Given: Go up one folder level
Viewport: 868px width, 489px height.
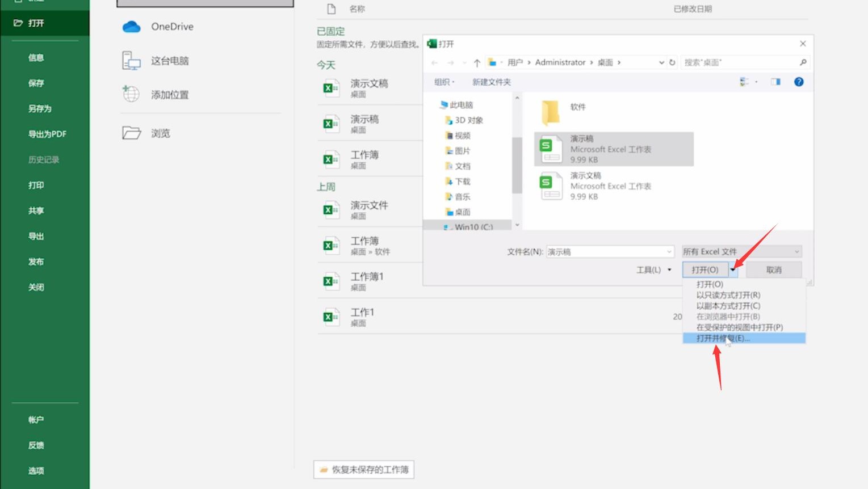Looking at the screenshot, I should coord(477,62).
